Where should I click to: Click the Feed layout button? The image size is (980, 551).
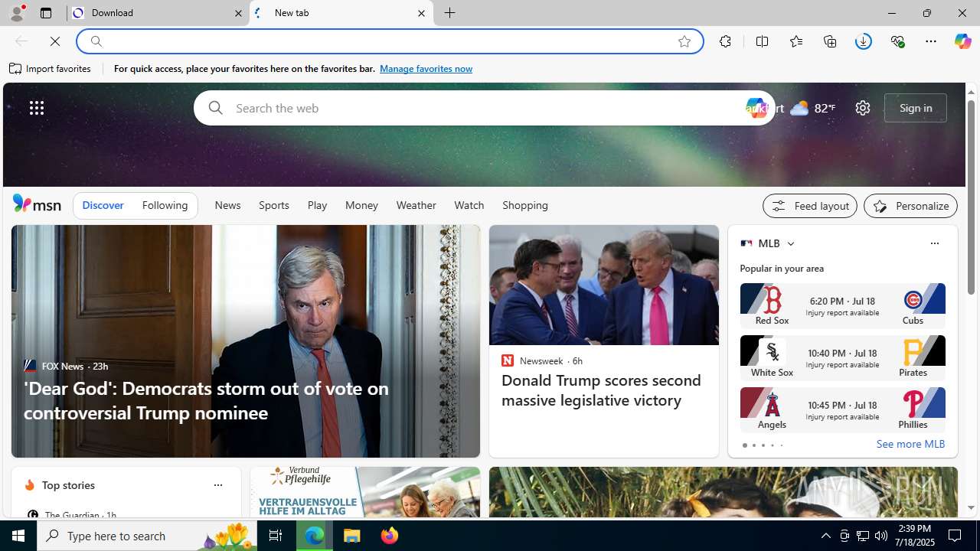point(809,206)
